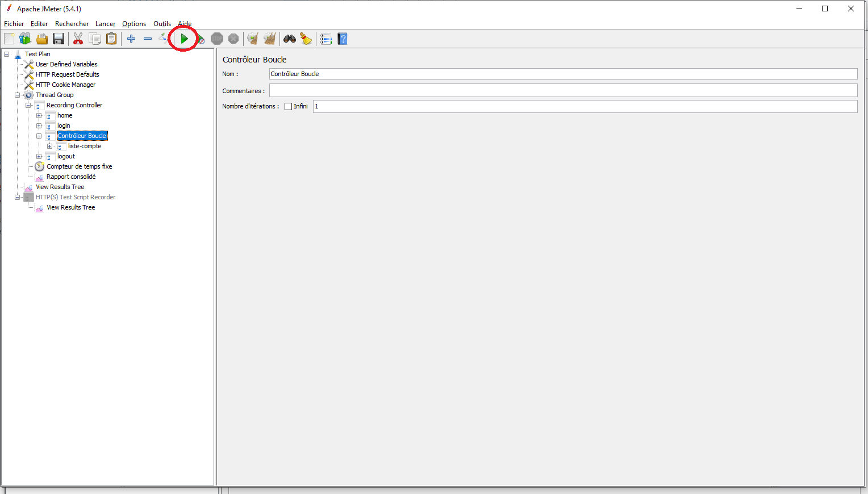Enable the Infini iterations checkbox
This screenshot has width=868, height=494.
(x=288, y=106)
